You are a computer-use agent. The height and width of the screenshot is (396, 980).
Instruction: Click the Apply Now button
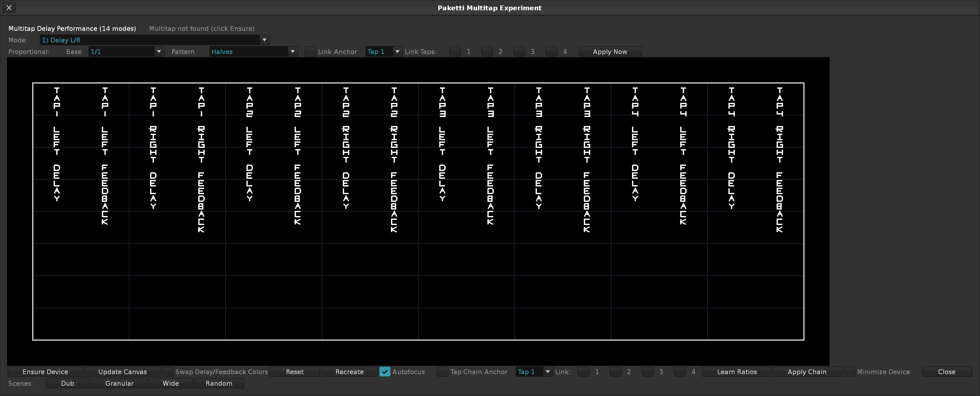coord(610,52)
